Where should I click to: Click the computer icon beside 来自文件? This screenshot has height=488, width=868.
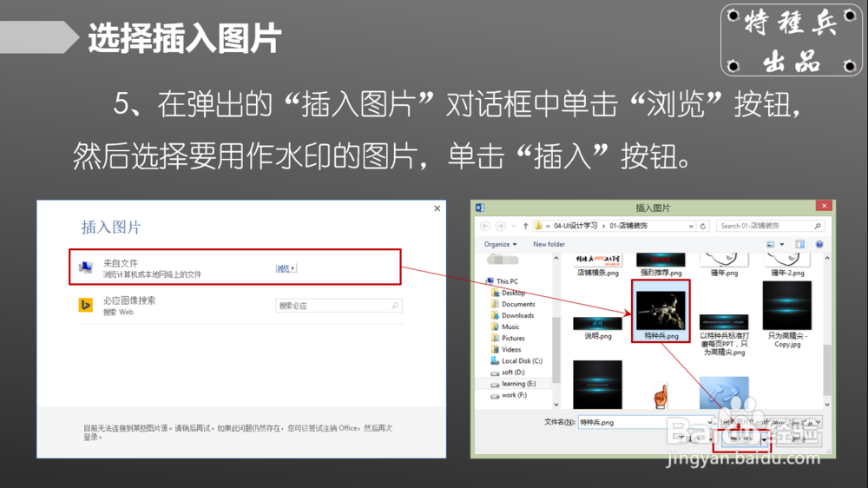pyautogui.click(x=85, y=267)
